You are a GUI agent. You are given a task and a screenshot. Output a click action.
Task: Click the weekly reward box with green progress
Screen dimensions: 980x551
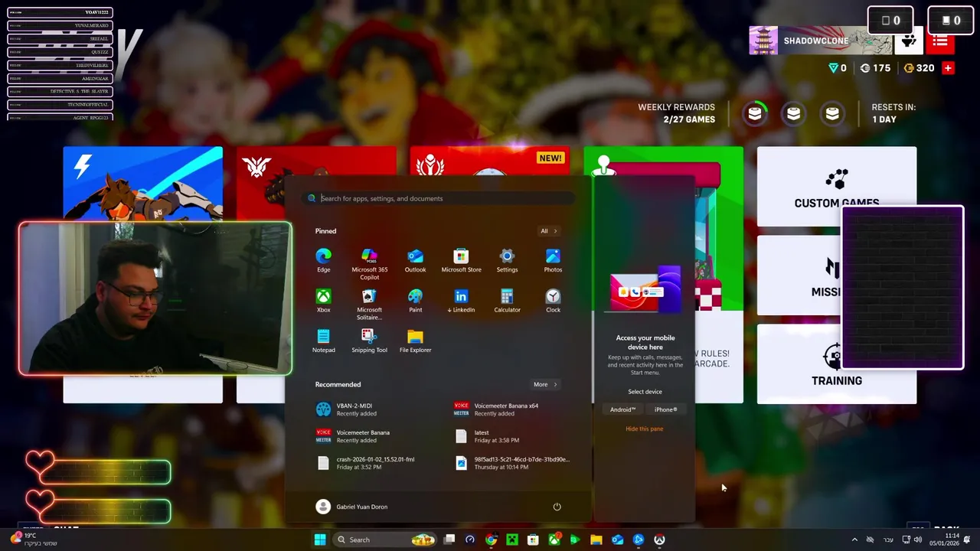(755, 113)
